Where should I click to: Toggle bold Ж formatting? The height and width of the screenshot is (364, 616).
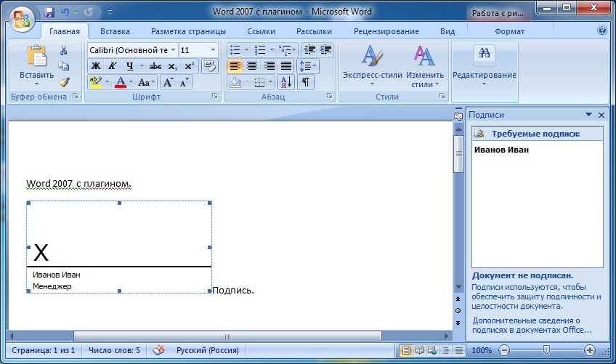point(95,66)
